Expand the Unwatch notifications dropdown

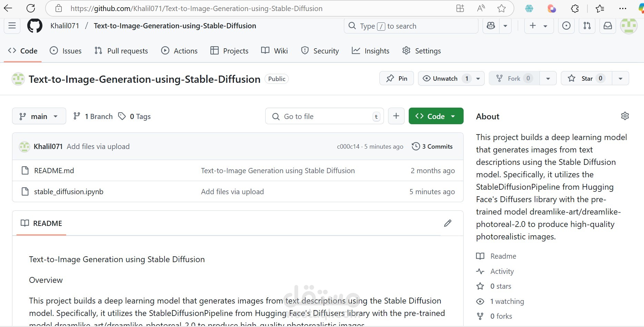[478, 79]
